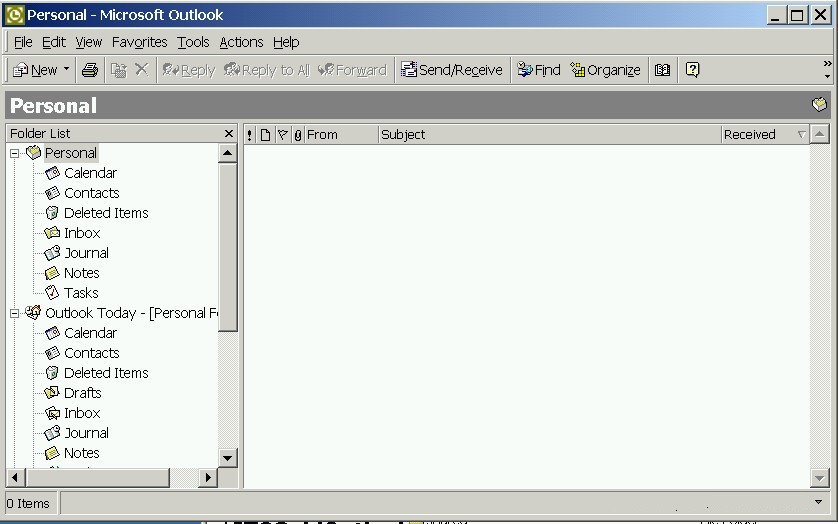The height and width of the screenshot is (524, 838).
Task: Open Deleted Items under Personal folder
Action: coord(106,213)
